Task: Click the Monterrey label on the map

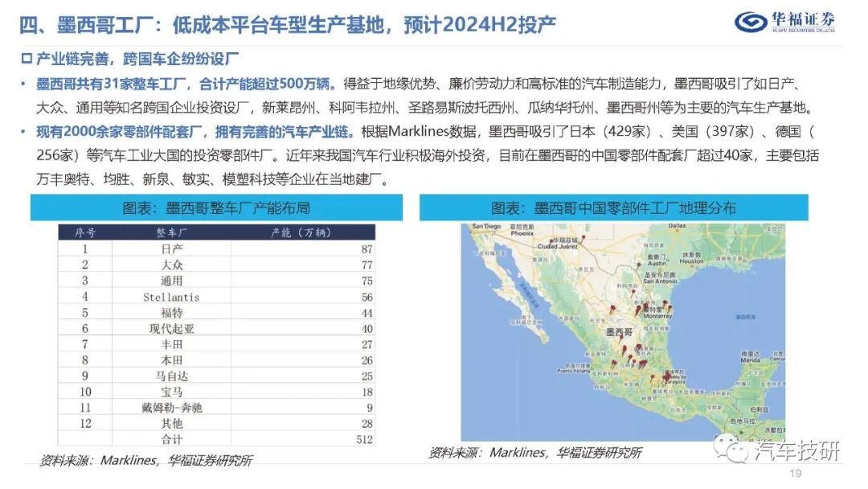Action: point(657,316)
